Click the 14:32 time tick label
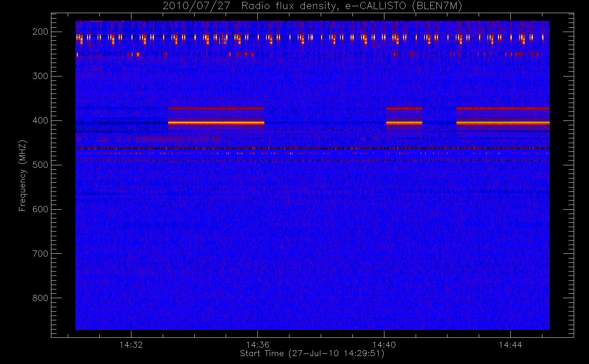The image size is (589, 364). (131, 345)
